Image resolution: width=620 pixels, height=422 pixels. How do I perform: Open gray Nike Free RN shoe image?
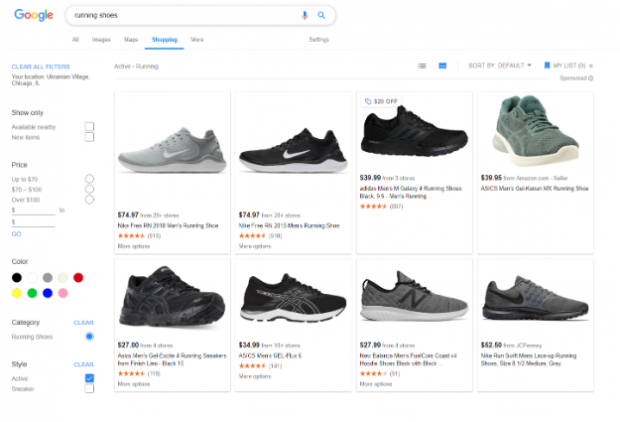[172, 150]
